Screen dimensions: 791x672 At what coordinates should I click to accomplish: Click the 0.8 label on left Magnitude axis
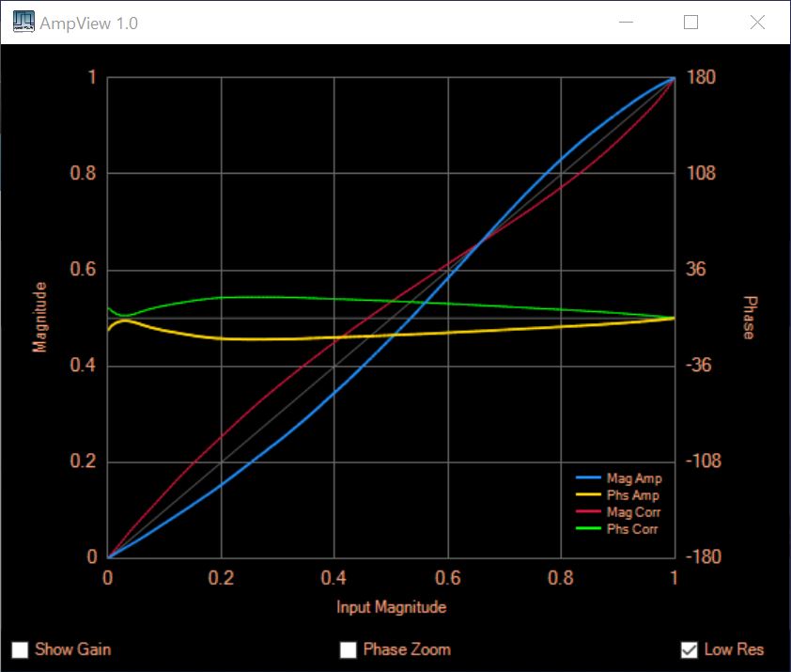pos(85,174)
